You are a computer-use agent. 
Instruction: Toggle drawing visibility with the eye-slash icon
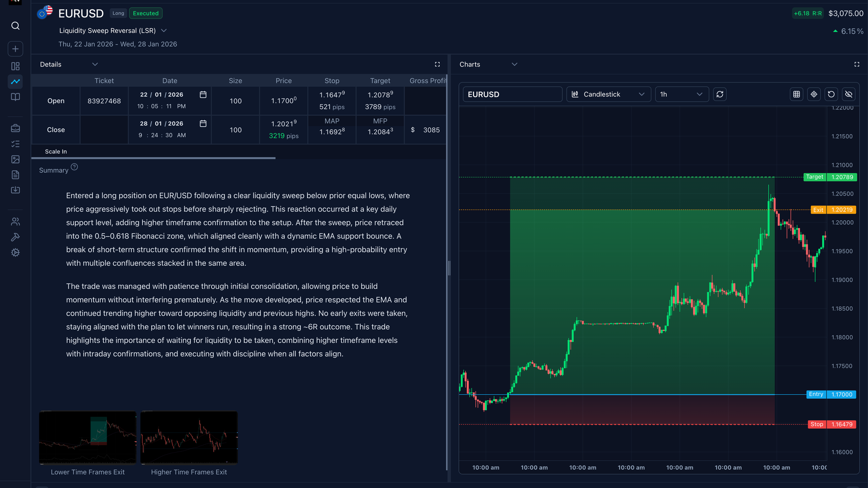(849, 94)
